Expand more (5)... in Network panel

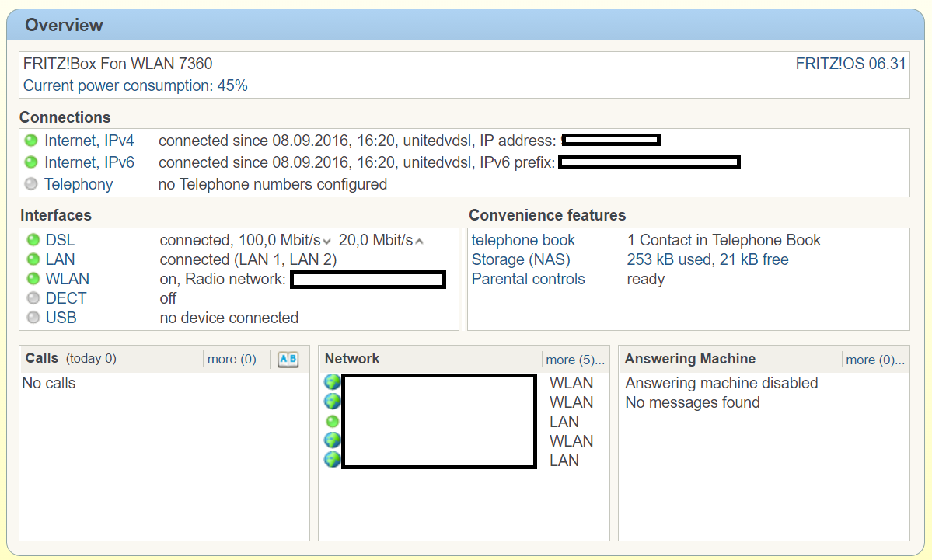574,360
